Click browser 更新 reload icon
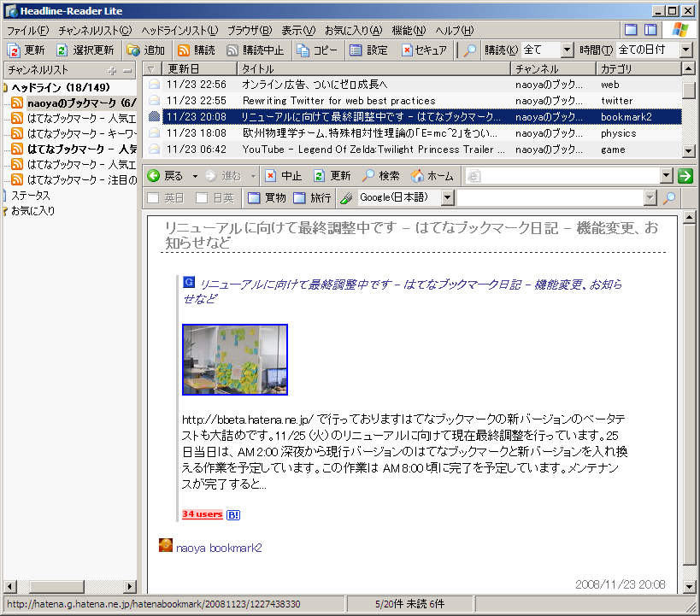This screenshot has width=700, height=616. click(x=319, y=176)
